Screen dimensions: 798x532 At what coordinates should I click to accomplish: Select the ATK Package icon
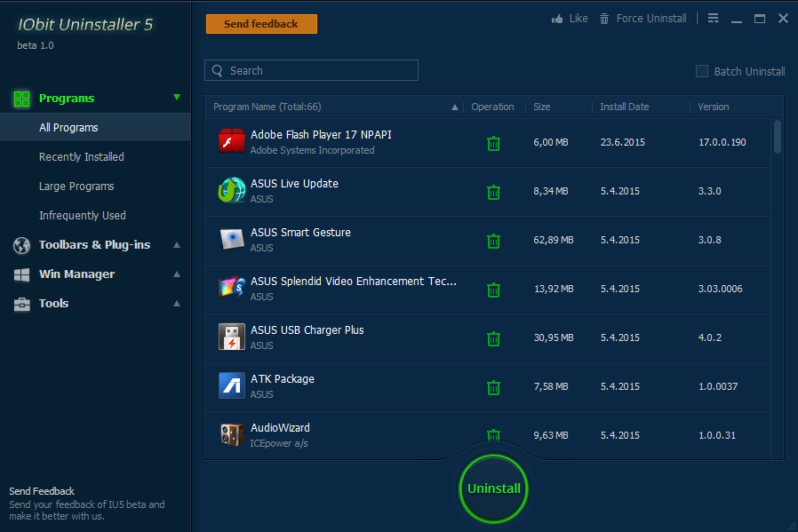click(x=232, y=385)
